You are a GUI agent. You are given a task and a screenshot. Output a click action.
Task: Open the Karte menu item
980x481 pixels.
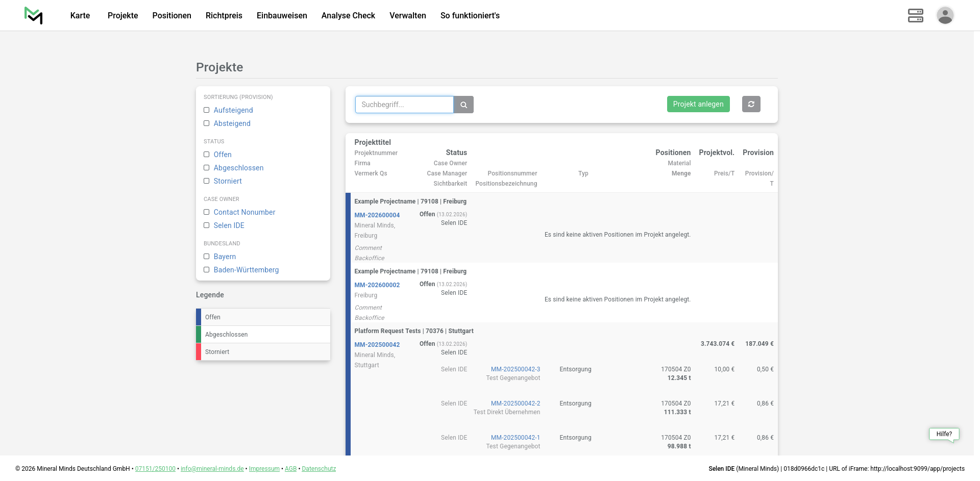[80, 15]
